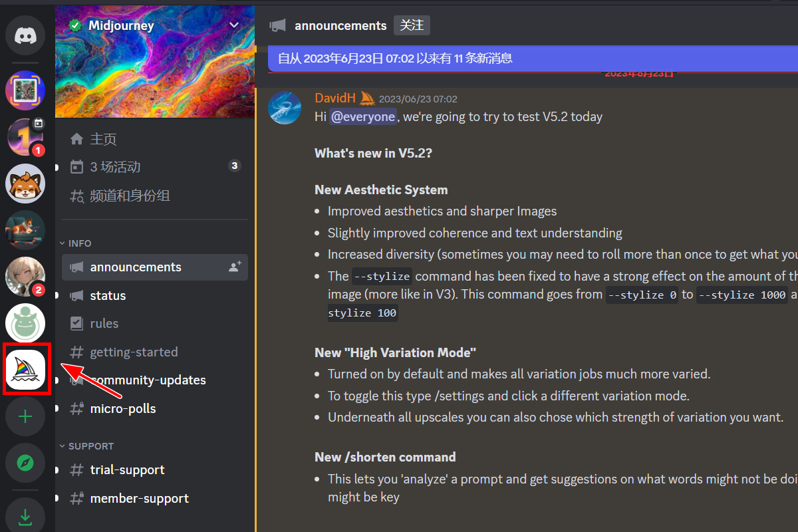Open the anime girl avatar server

point(25,277)
